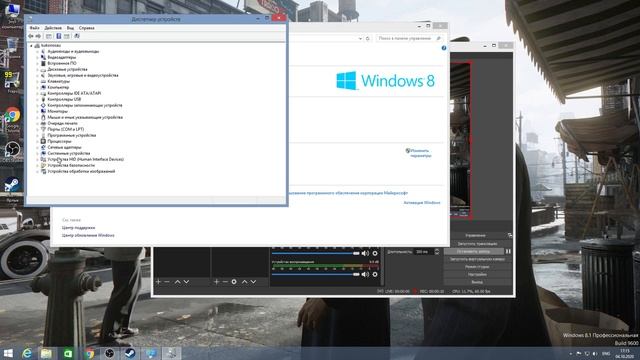
Task: Click Изменить параметры link in System window
Action: point(420,153)
